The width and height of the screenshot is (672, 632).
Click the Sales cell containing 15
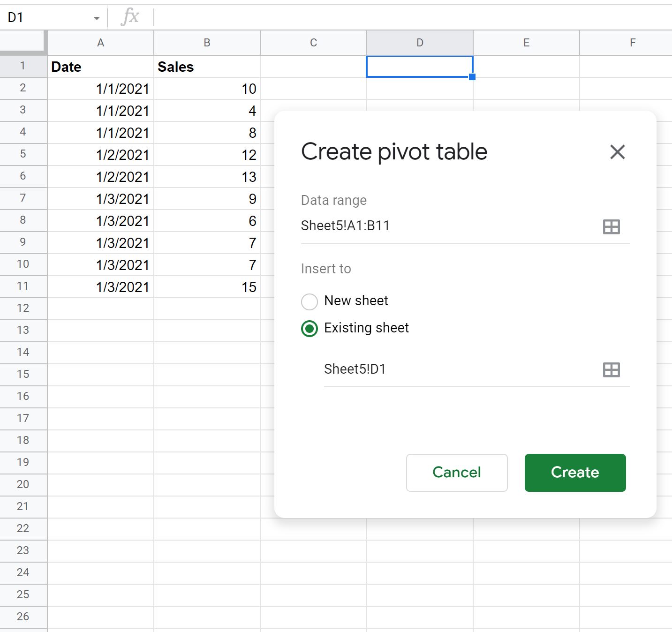pyautogui.click(x=207, y=287)
